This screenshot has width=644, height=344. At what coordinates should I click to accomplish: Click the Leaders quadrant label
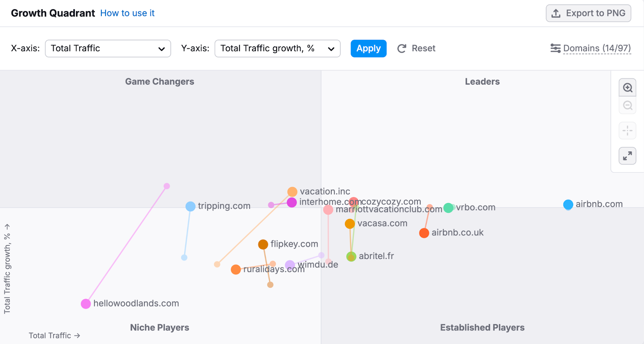point(482,81)
